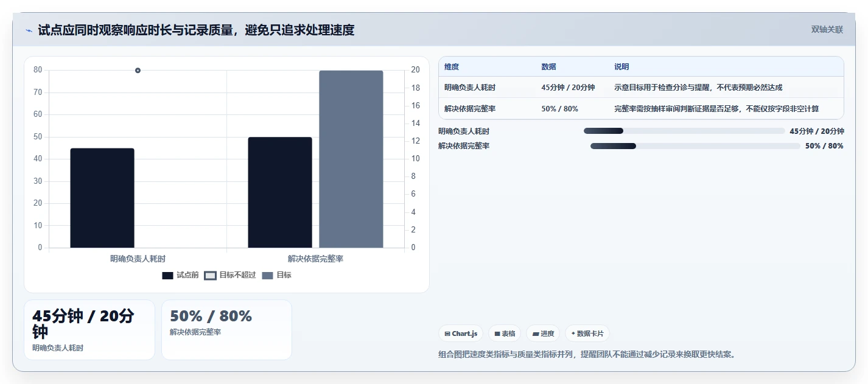The width and height of the screenshot is (868, 384).
Task: Click the dark 试点前 bar for 解决依据完整率
Action: [x=280, y=192]
